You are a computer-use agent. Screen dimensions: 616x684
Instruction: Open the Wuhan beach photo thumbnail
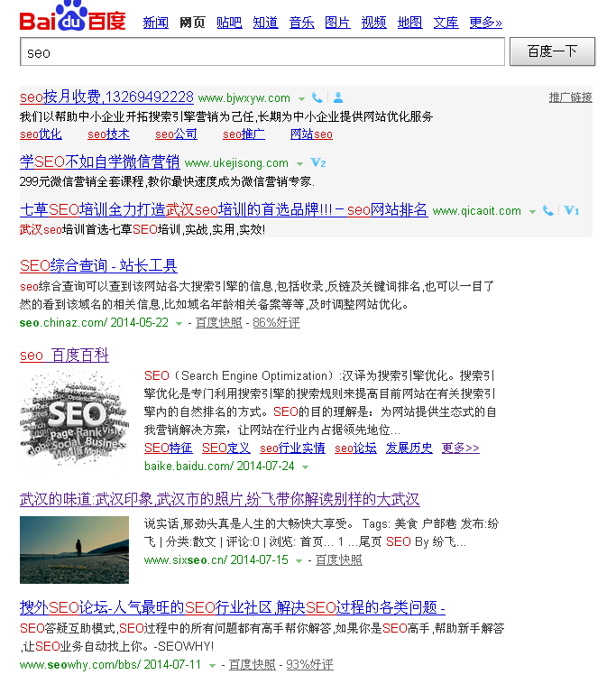[74, 550]
